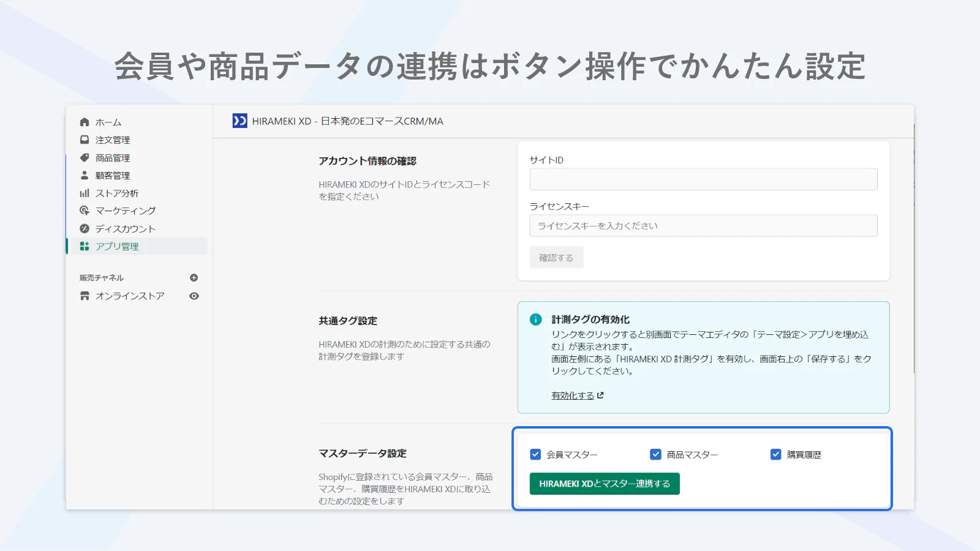Click the 確認する button
Screen dimensions: 980x551
point(556,258)
